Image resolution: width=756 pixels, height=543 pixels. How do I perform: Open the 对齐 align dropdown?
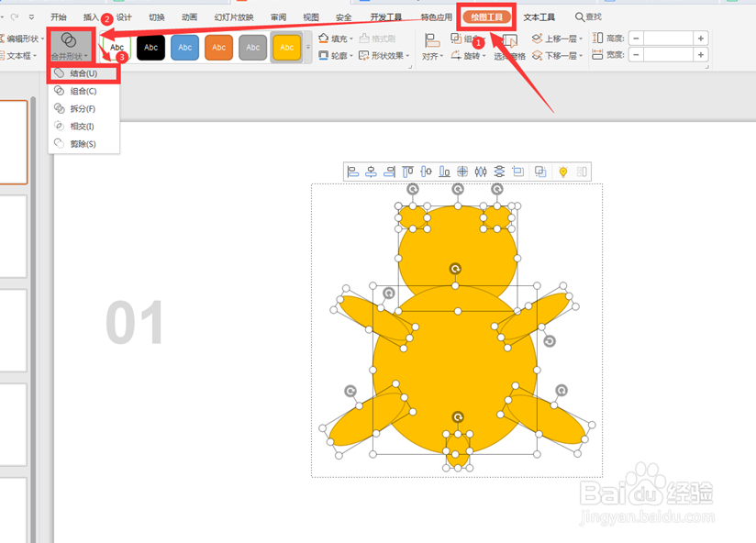tap(432, 47)
